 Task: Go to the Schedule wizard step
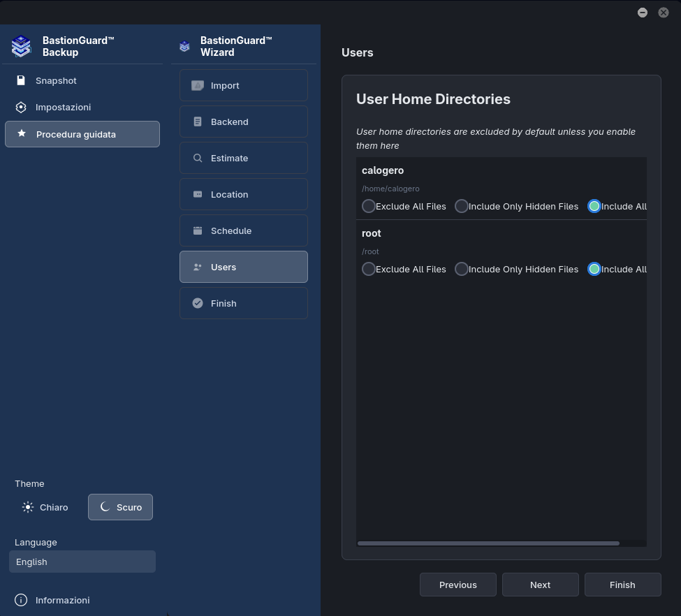click(x=244, y=230)
